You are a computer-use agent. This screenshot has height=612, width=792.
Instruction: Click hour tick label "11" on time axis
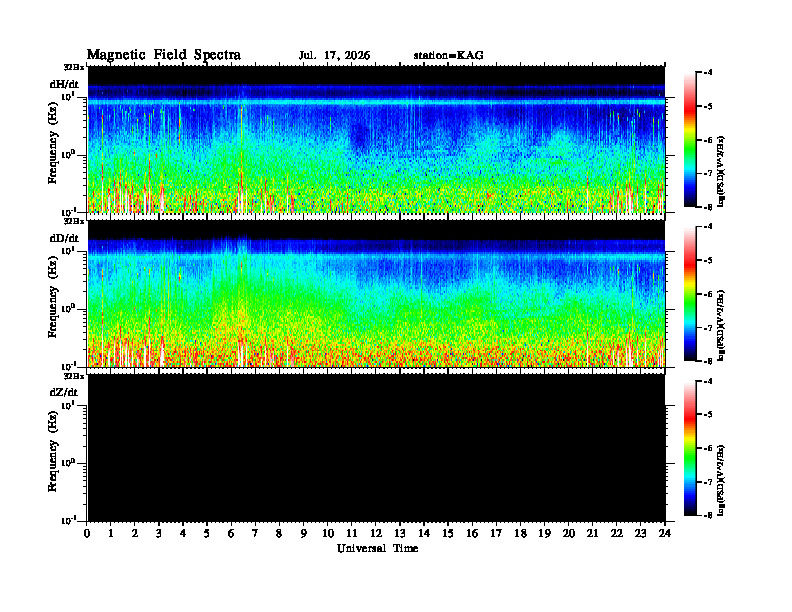pos(352,534)
